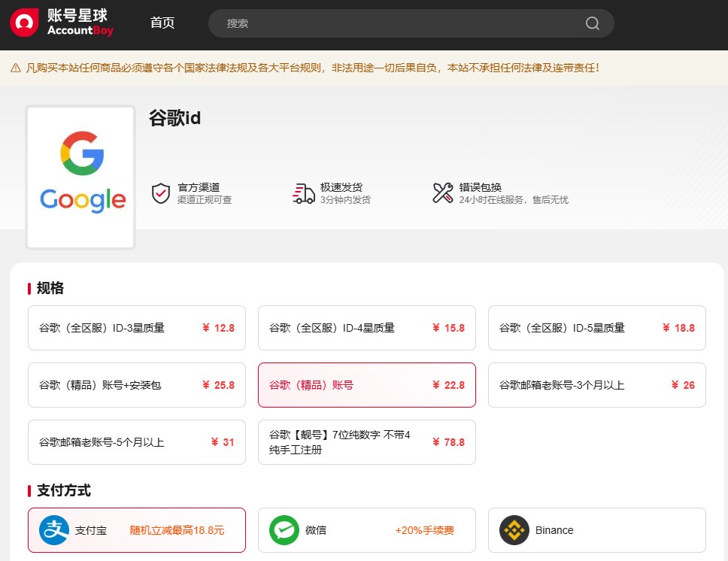This screenshot has width=728, height=561.
Task: Select 谷歌【靓号】7位纯数字 spec option
Action: 367,442
